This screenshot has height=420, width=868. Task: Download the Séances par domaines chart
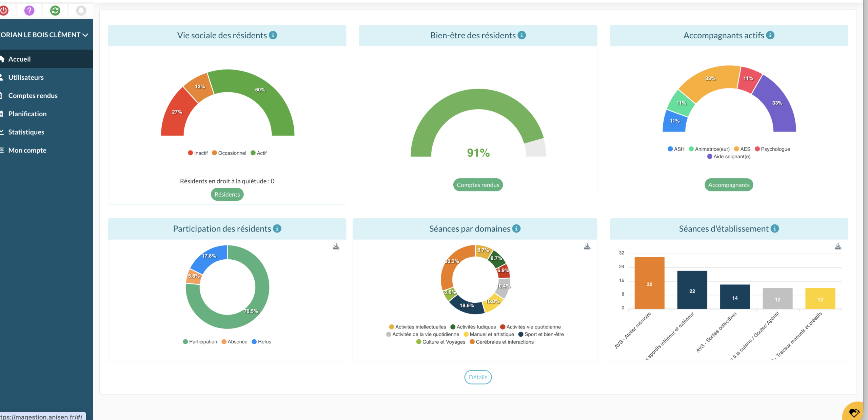click(x=587, y=246)
